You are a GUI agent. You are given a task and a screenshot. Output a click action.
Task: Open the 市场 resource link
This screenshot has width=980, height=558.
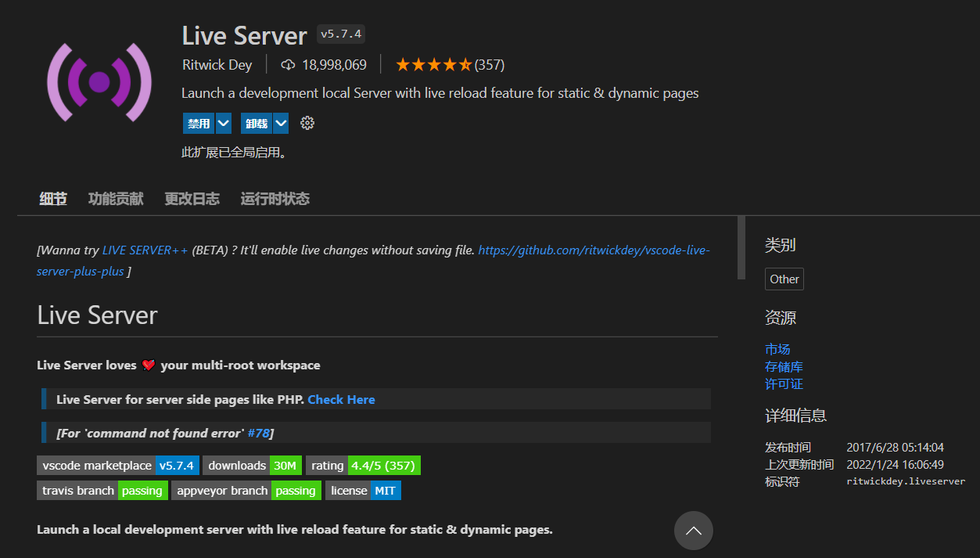(777, 349)
